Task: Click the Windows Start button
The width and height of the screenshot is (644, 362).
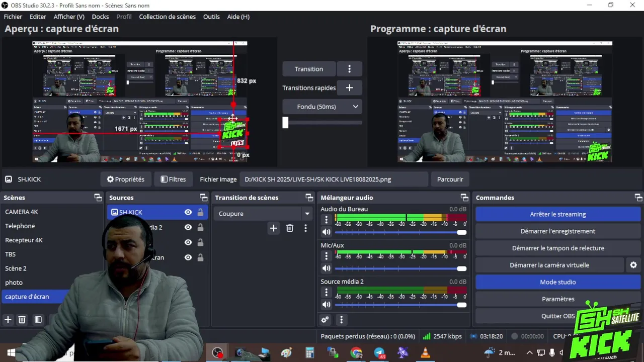Action: (11, 353)
